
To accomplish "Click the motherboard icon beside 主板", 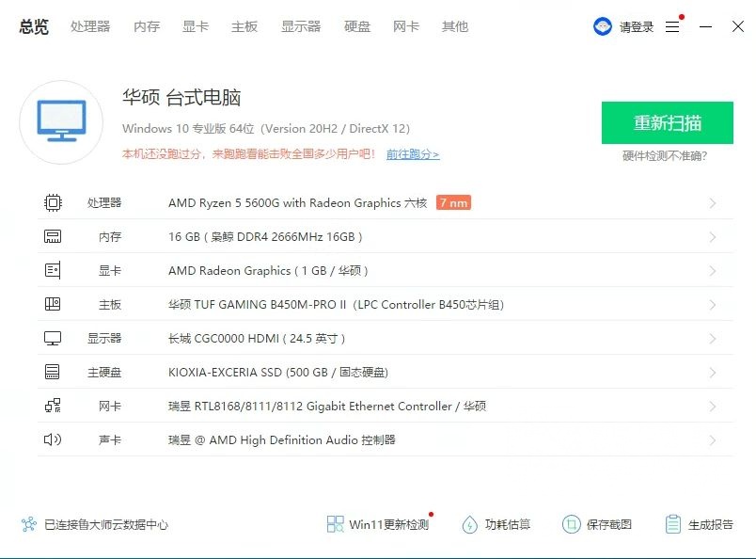I will pyautogui.click(x=54, y=303).
